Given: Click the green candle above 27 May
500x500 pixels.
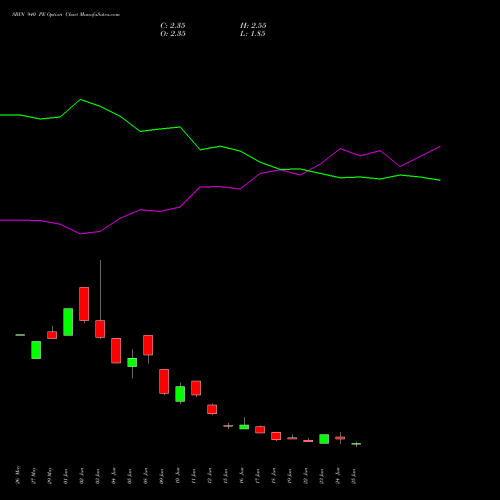Looking at the screenshot, I should [x=36, y=350].
